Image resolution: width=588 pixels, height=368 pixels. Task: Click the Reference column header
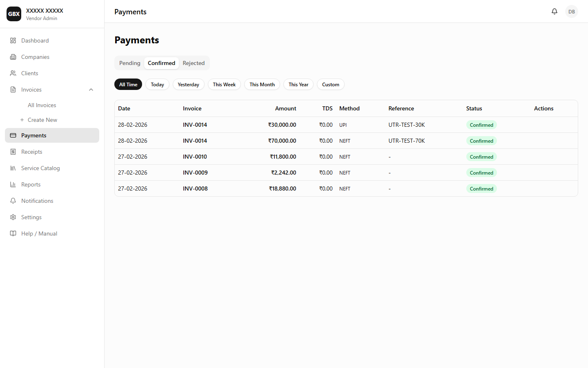[x=401, y=108]
